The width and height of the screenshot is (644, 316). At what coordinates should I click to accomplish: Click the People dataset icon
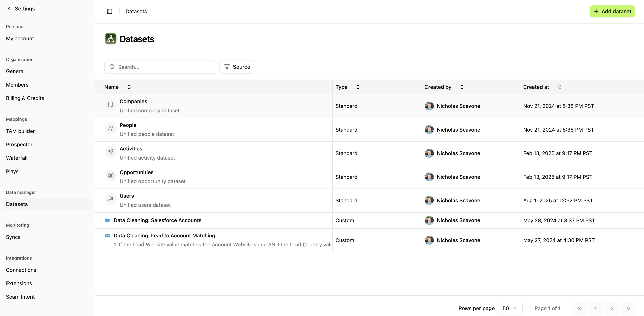tap(111, 128)
